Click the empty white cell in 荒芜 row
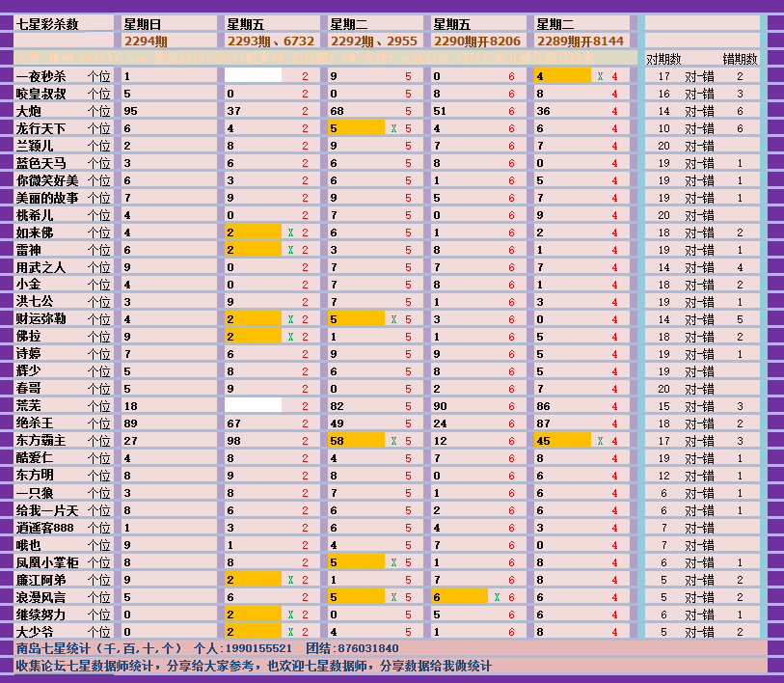The width and height of the screenshot is (784, 683). tap(253, 406)
